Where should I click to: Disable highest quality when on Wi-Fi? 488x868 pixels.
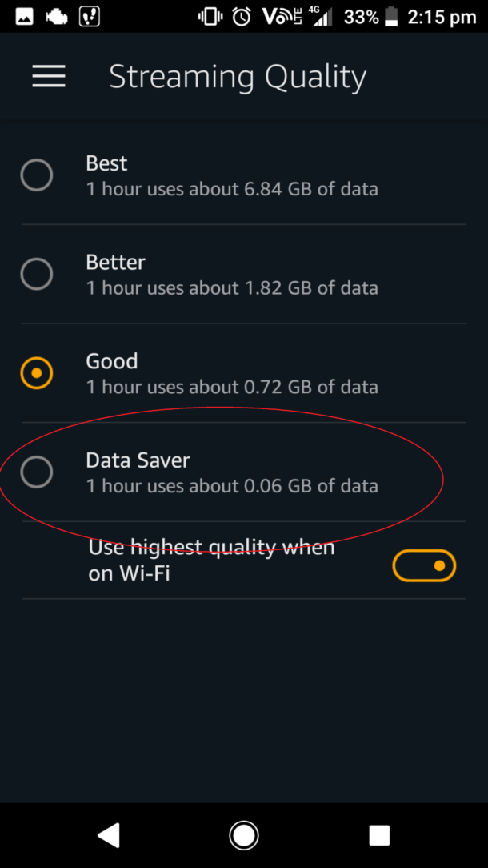(424, 565)
